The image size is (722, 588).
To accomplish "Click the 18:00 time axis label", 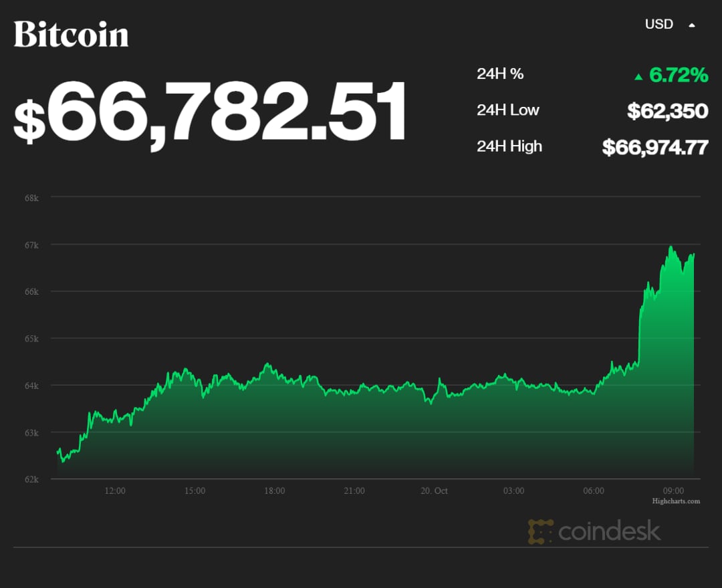I will [274, 491].
